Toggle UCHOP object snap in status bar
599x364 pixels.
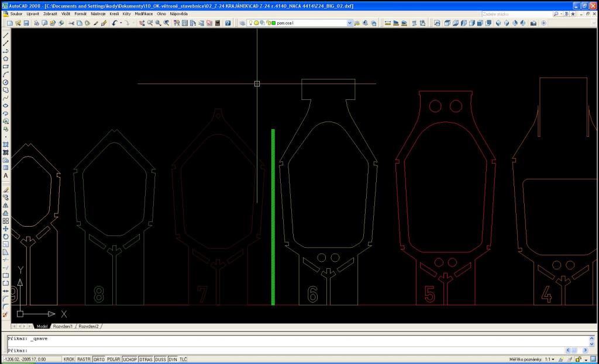click(x=129, y=359)
